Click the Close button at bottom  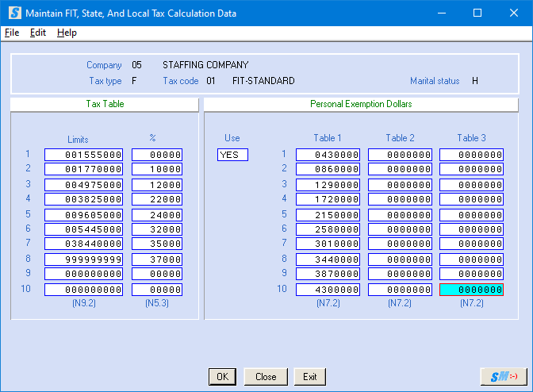[x=266, y=377]
